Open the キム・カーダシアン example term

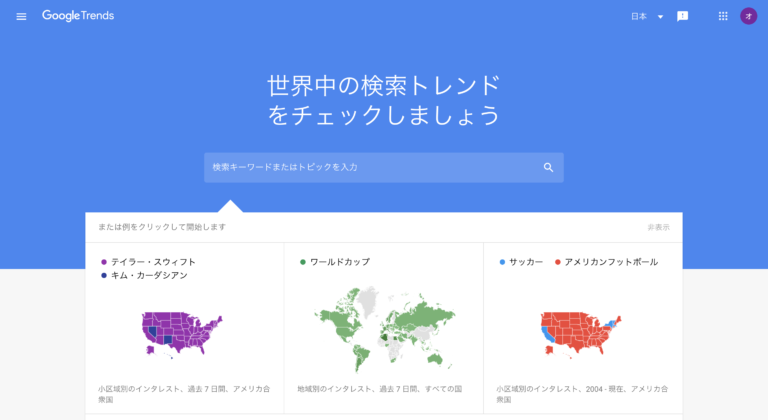[149, 275]
